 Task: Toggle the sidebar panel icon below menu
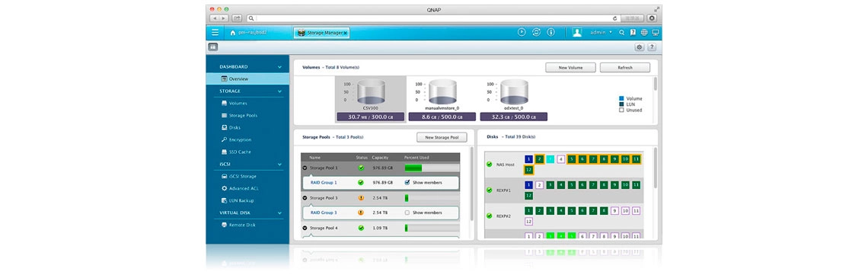[x=213, y=47]
